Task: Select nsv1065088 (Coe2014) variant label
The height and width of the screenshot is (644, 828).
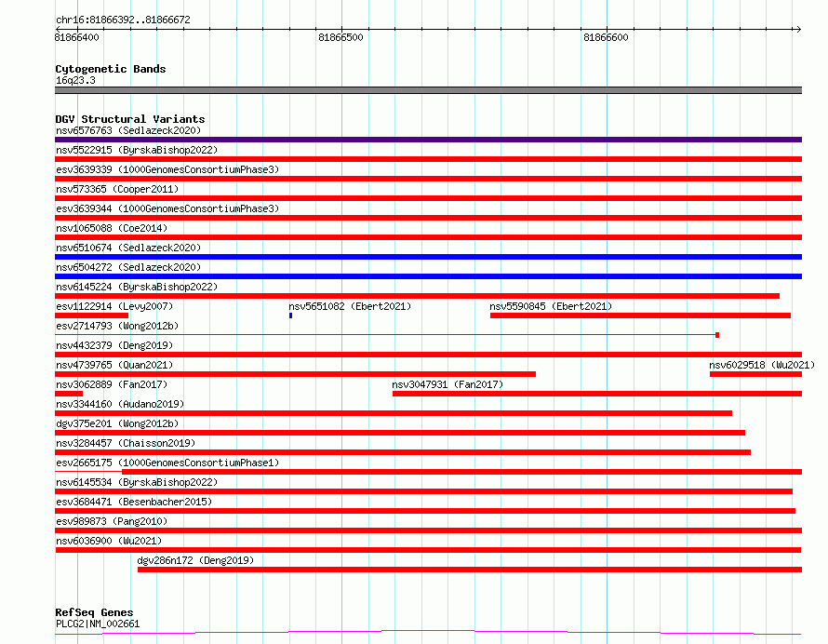Action: [112, 228]
